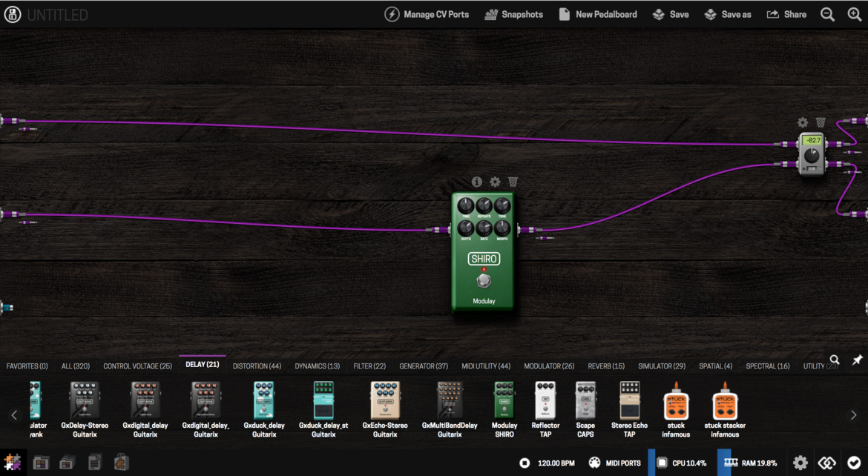Open plugin search in the pedal browser
The image size is (868, 476).
click(835, 360)
